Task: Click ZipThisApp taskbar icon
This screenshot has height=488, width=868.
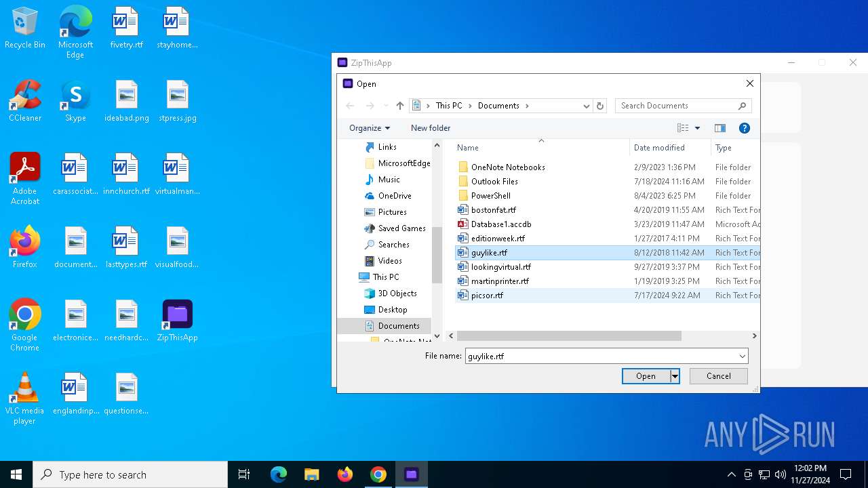Action: 412,474
